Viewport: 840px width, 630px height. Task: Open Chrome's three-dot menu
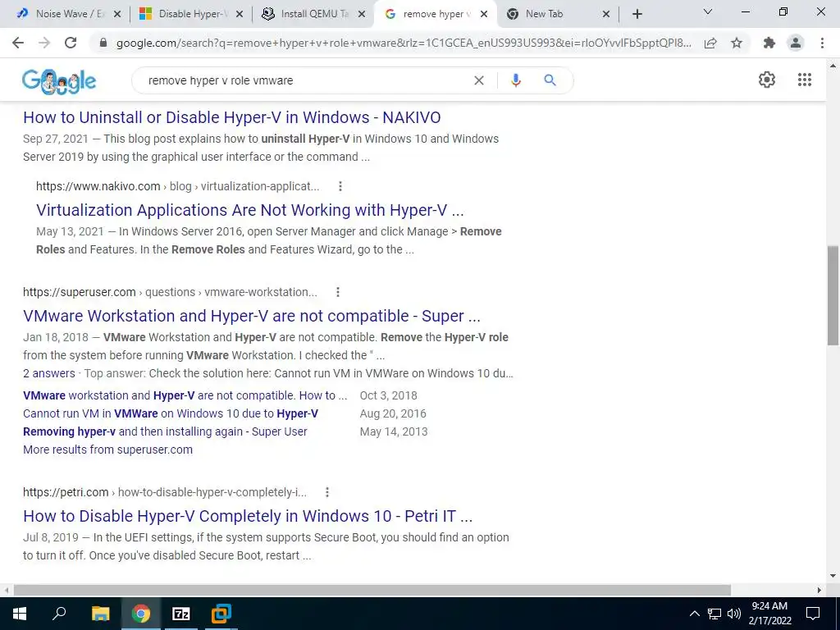pyautogui.click(x=822, y=43)
